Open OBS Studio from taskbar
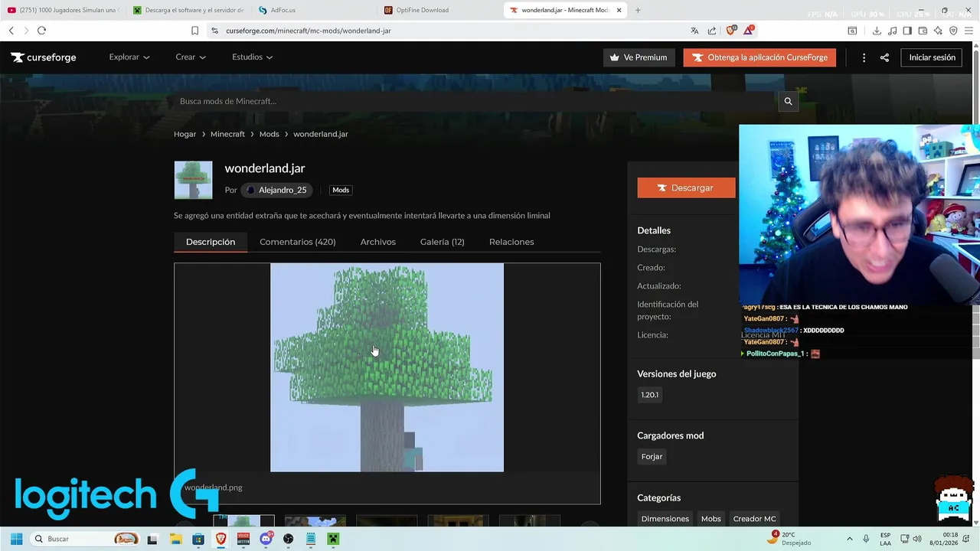Screen dimensions: 980x551 [x=288, y=539]
